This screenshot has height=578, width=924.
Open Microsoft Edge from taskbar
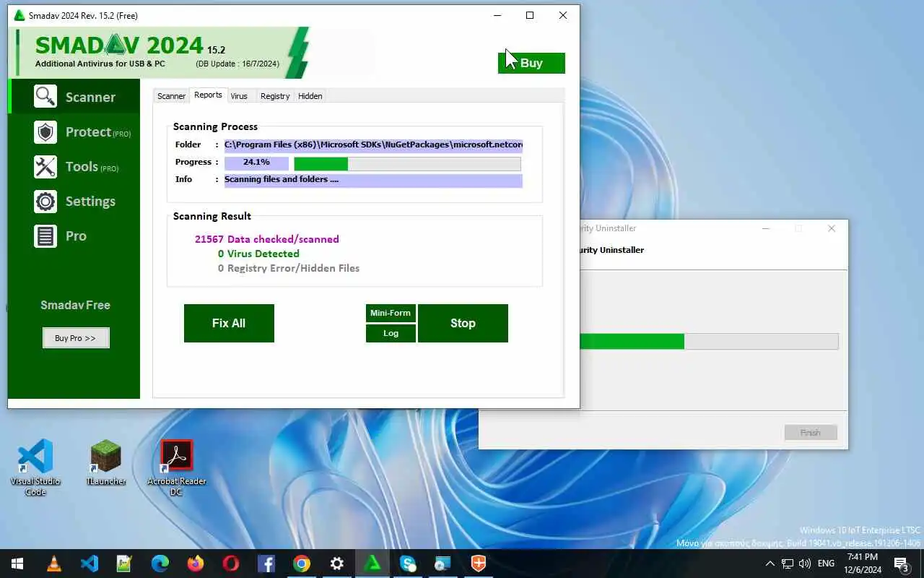[160, 564]
